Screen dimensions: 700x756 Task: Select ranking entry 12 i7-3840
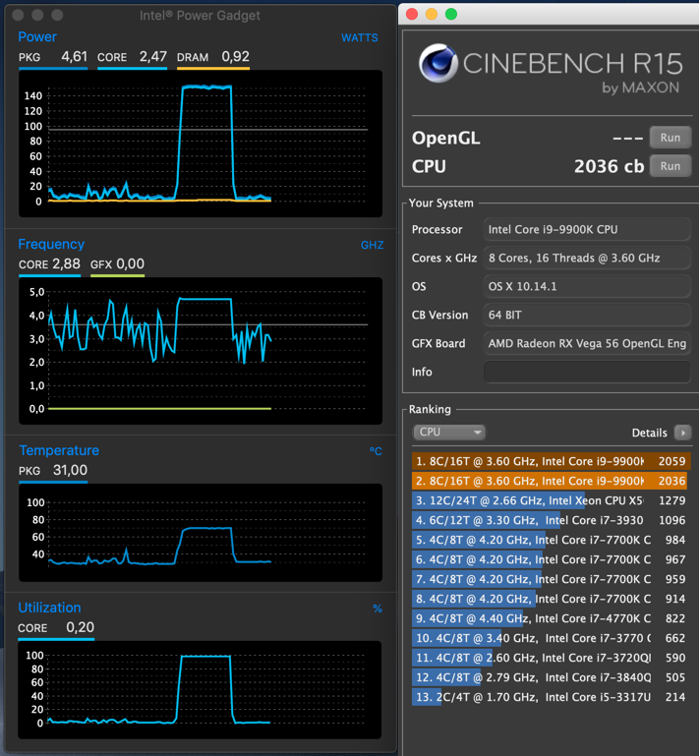click(551, 677)
